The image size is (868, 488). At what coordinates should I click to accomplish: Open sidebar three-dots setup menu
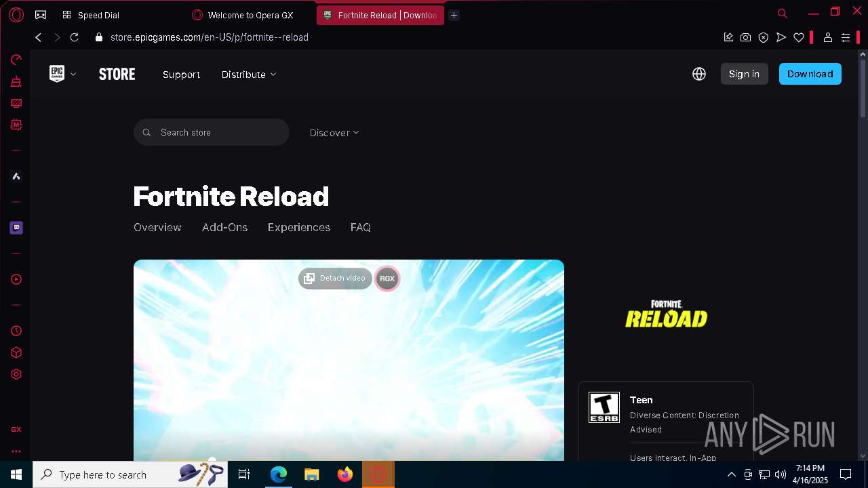(16, 451)
